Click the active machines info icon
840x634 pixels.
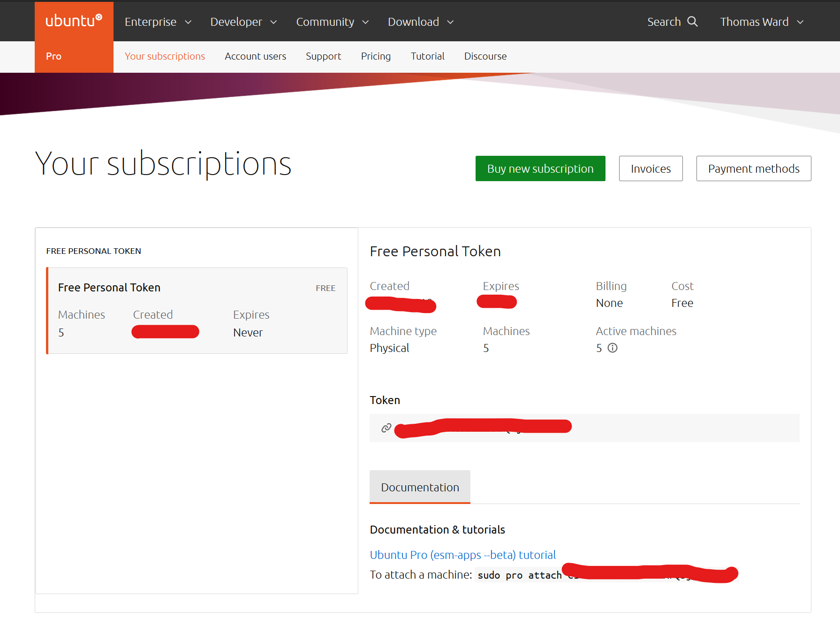click(613, 348)
